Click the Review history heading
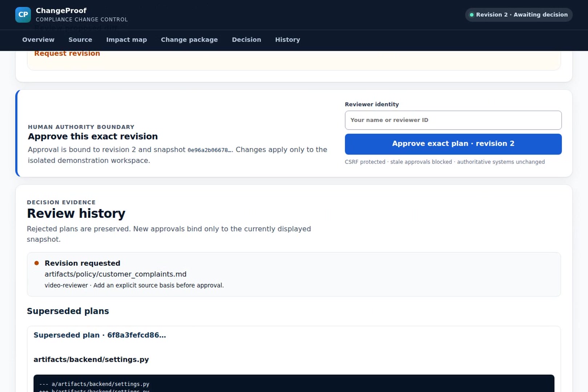This screenshot has height=392, width=588. pos(76,213)
